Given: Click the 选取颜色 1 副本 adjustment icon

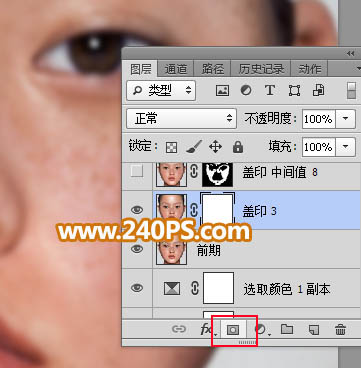Looking at the screenshot, I should [x=172, y=288].
